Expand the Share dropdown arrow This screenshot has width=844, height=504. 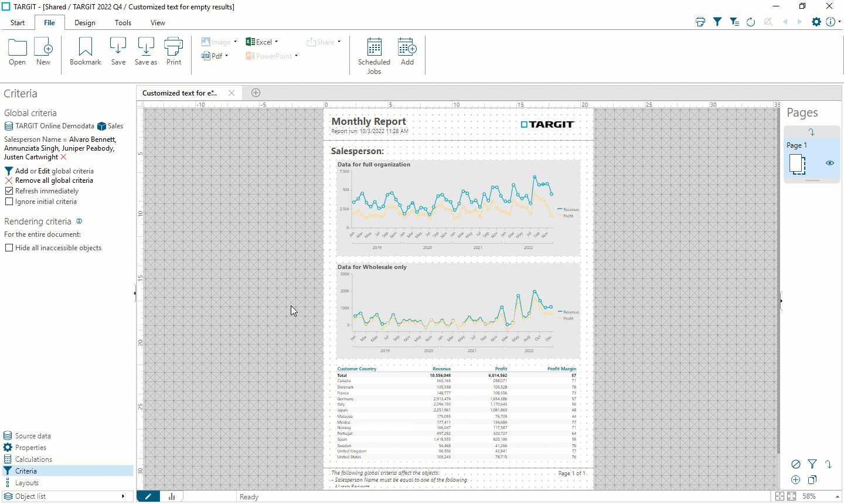tap(339, 42)
